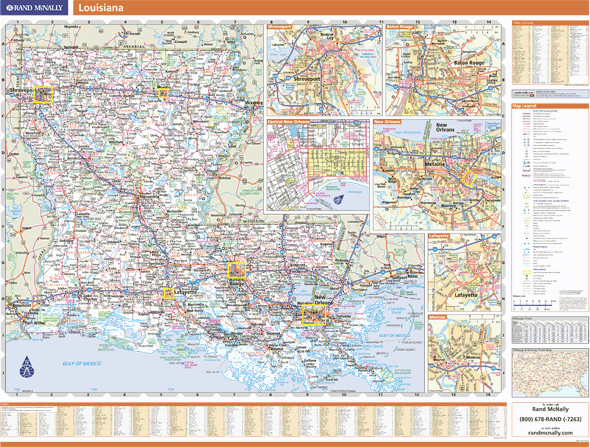Click the yellow French Quarter grid in Central New Orleans inset
The width and height of the screenshot is (590, 447).
coord(338,164)
